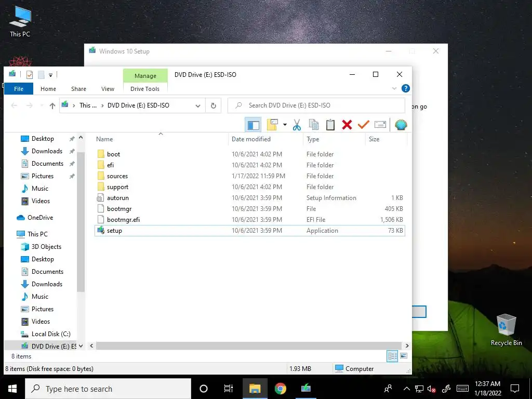This screenshot has height=399, width=532.
Task: Click the Refresh button beside address bar
Action: pos(214,105)
